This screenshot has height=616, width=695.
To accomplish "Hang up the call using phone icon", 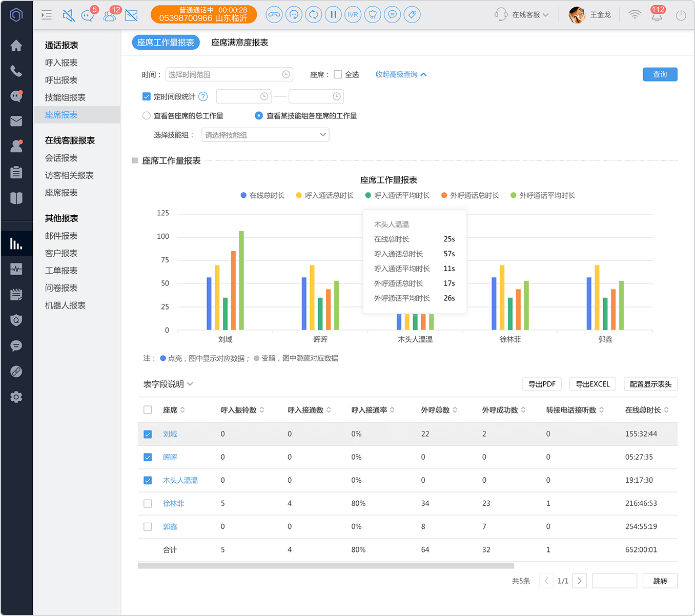I will coord(274,14).
